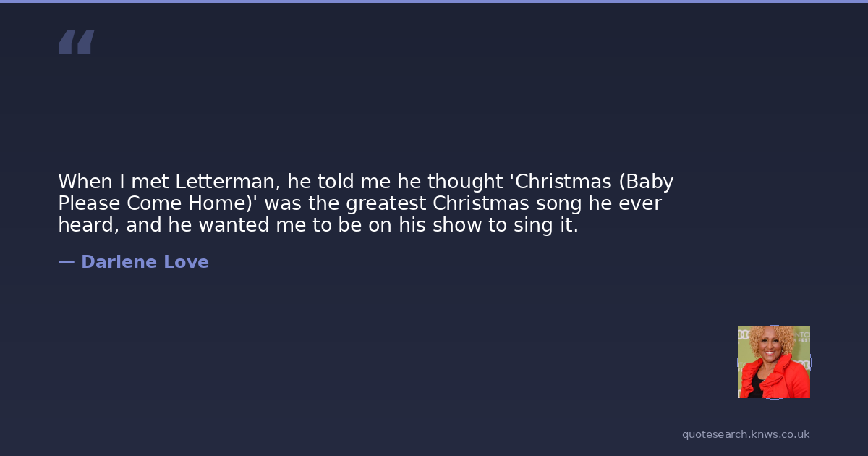Click the word "Darlene" in the attribution
The width and height of the screenshot is (868, 456).
tap(119, 262)
